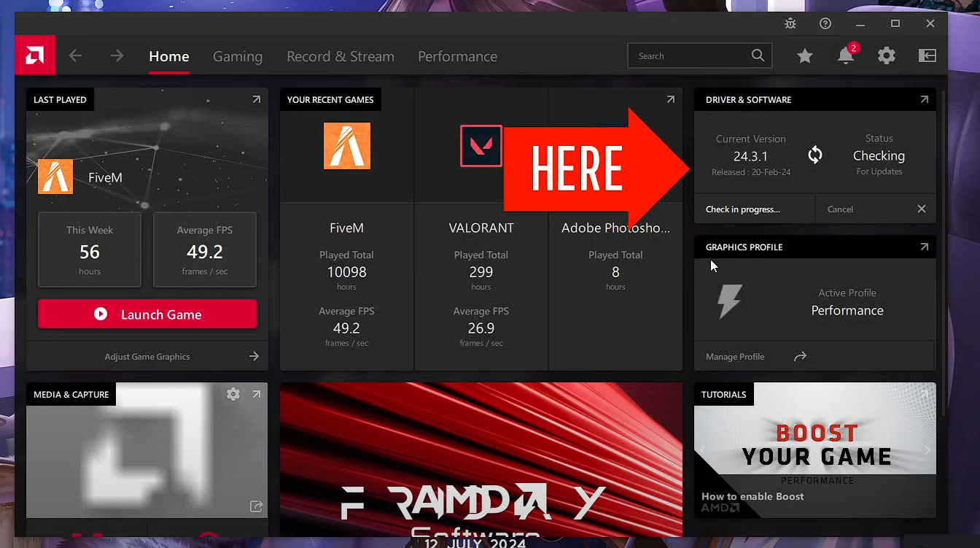Click the Launch Game button for FiveM
Image resolution: width=980 pixels, height=548 pixels.
point(147,314)
